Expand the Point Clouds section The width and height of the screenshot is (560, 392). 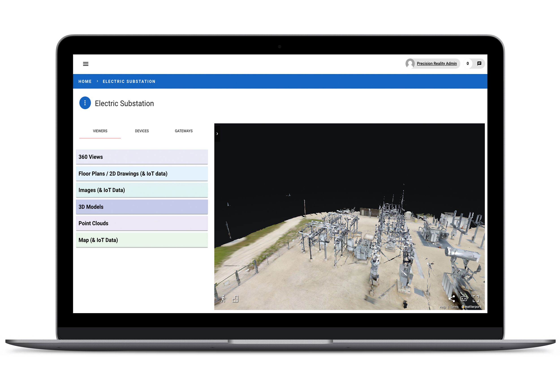(142, 224)
